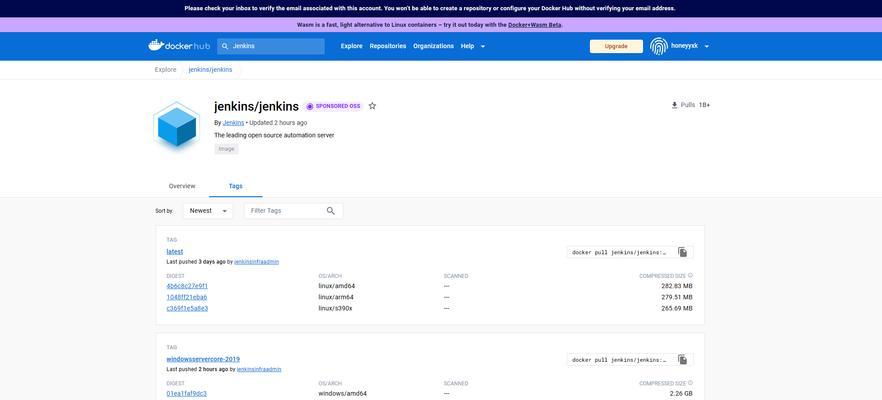Screen dimensions: 882x400
Task: Click the 2.26 GB size value
Action: coord(681,393)
